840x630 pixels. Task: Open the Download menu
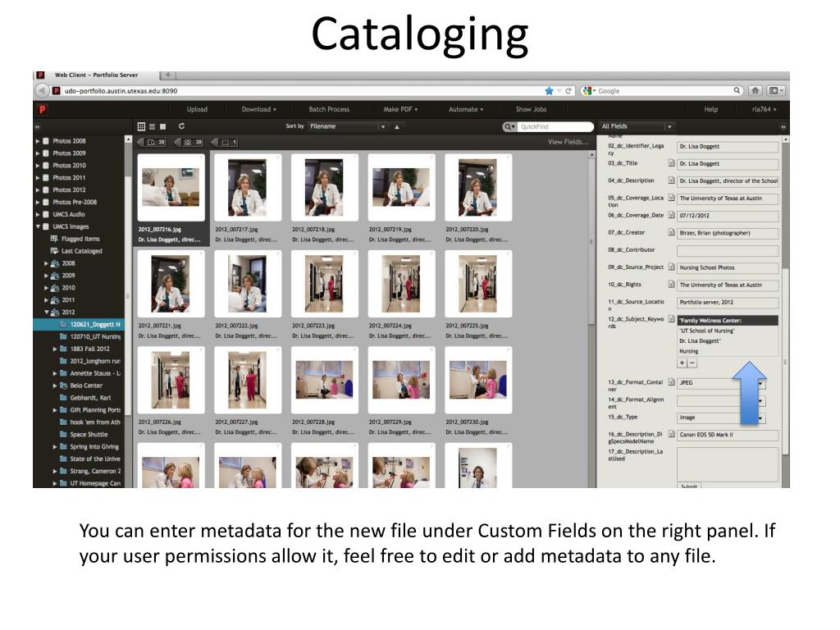[258, 109]
